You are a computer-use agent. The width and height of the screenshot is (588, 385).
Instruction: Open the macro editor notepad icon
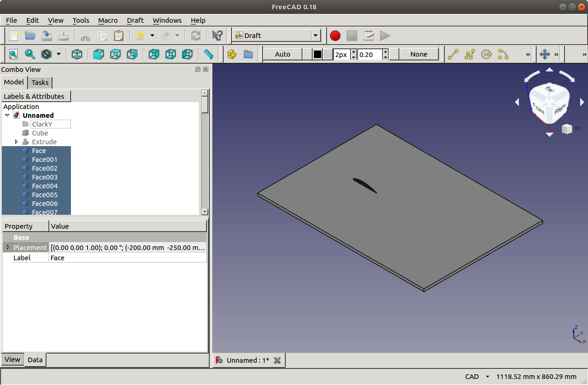369,36
